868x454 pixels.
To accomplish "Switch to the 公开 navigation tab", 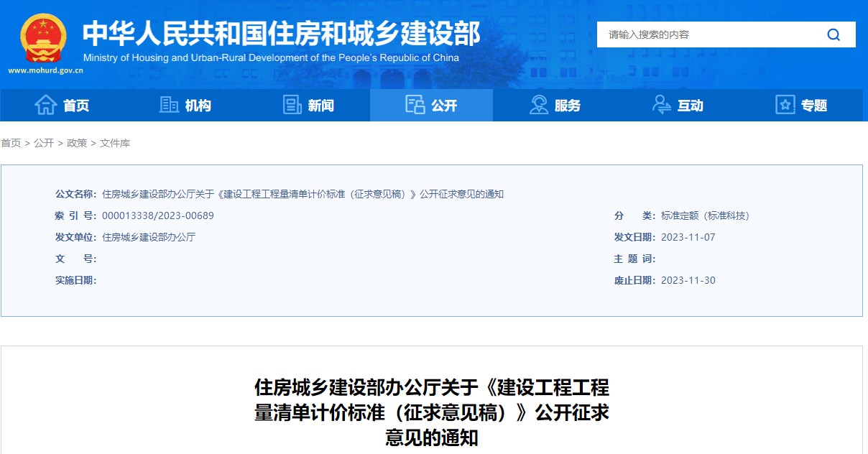I will click(x=443, y=105).
